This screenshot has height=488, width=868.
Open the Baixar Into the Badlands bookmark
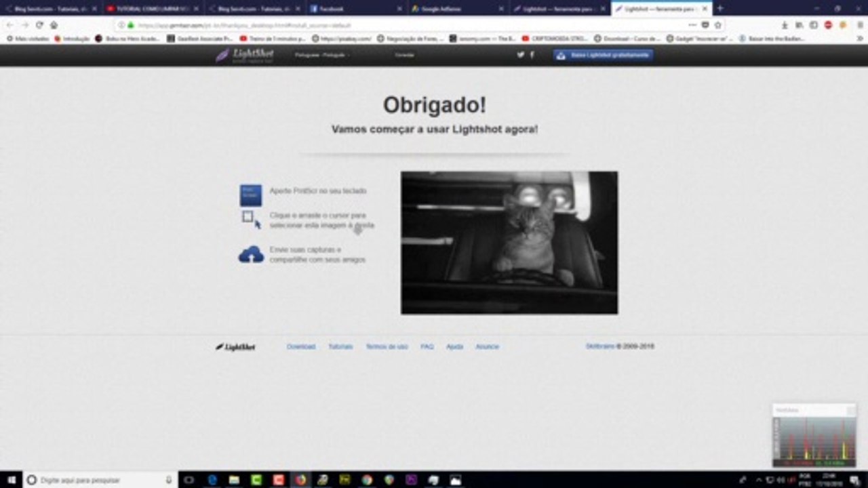point(771,39)
